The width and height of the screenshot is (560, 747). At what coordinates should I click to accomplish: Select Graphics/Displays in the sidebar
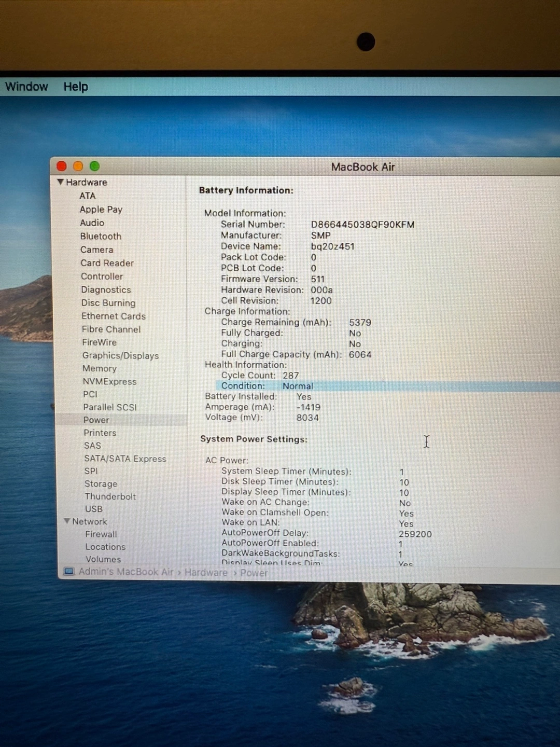121,356
